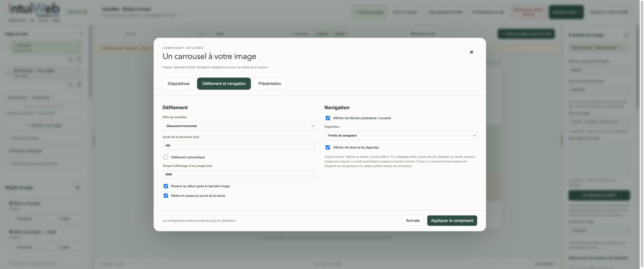Click the COMPOSANT INTUIWEB label
Viewport: 644px width, 269px height.
pos(183,48)
